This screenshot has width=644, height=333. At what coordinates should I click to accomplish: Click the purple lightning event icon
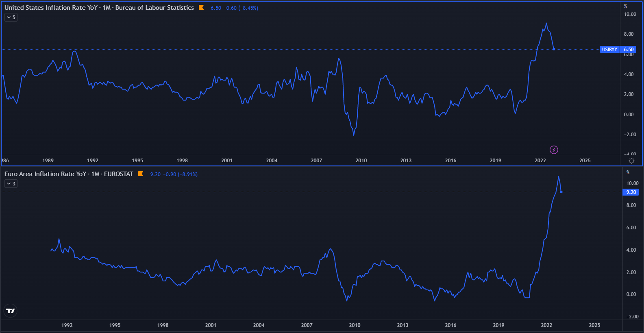[554, 150]
